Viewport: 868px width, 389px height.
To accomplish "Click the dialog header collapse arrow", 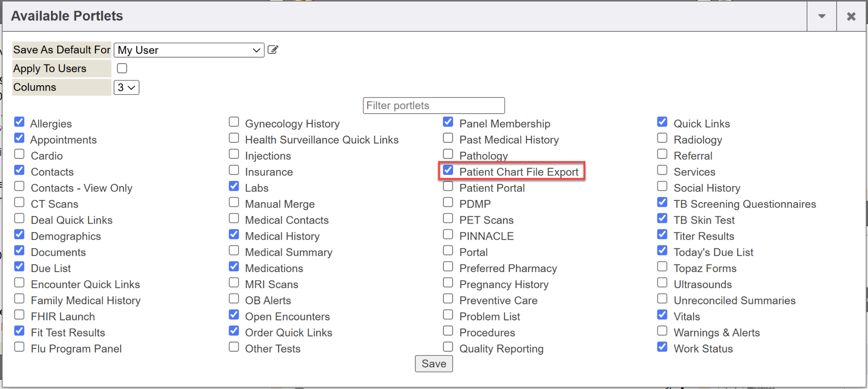I will (x=821, y=17).
